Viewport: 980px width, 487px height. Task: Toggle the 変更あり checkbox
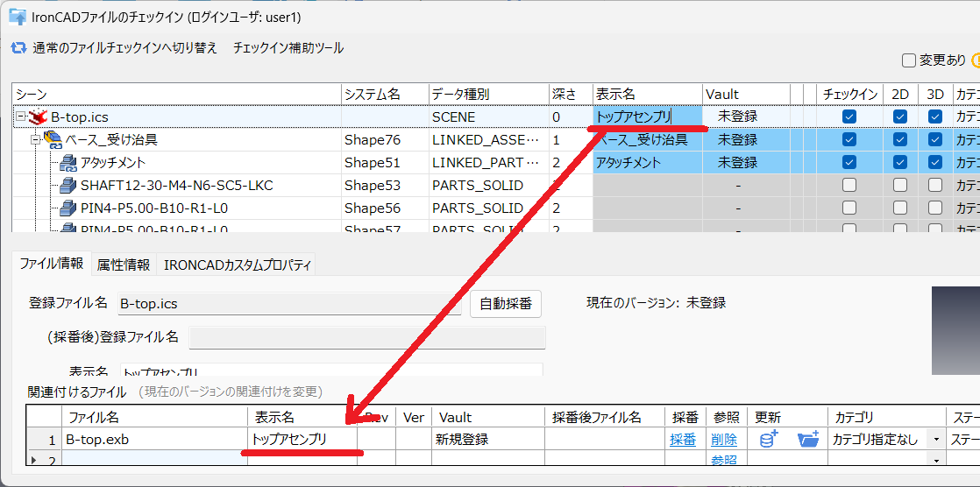(909, 60)
